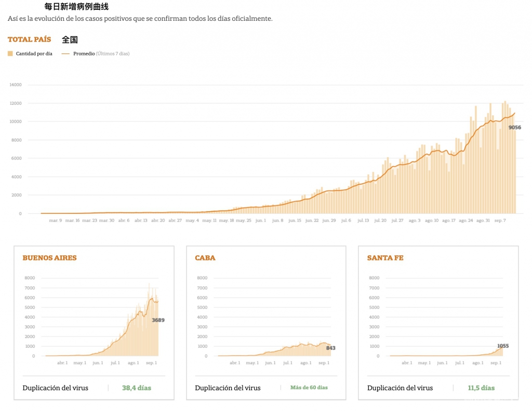532x411 pixels.
Task: Click the jul. 20 date on main axis
Action: tap(380, 221)
